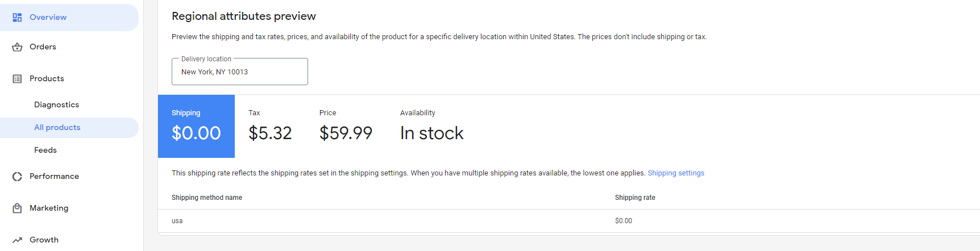Switch to the Tax $5.32 tab
Screen dimensions: 980x251
(x=270, y=126)
